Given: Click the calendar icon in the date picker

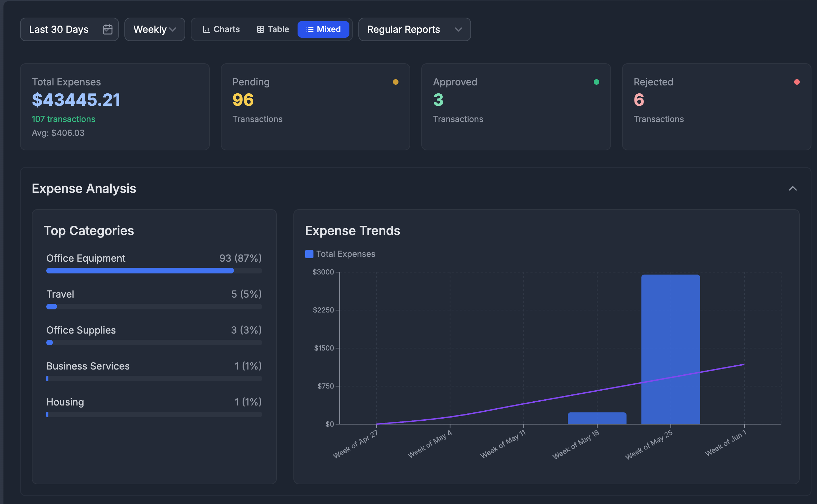Looking at the screenshot, I should [x=107, y=29].
